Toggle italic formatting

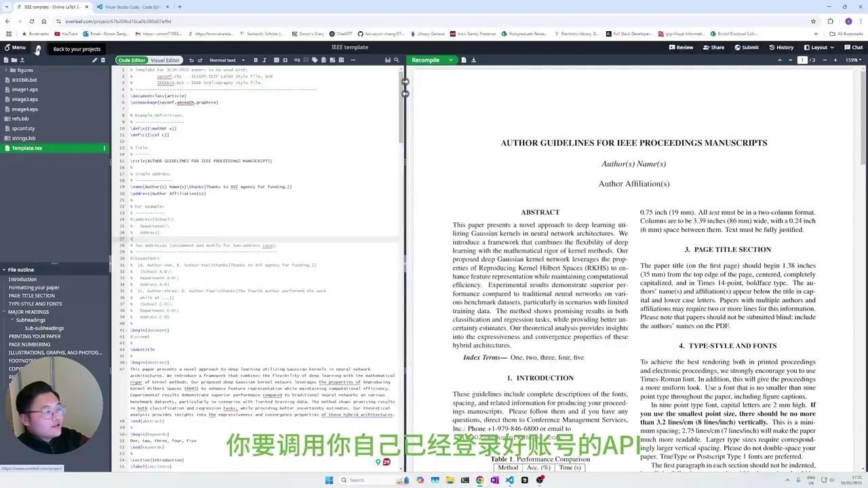coord(264,60)
